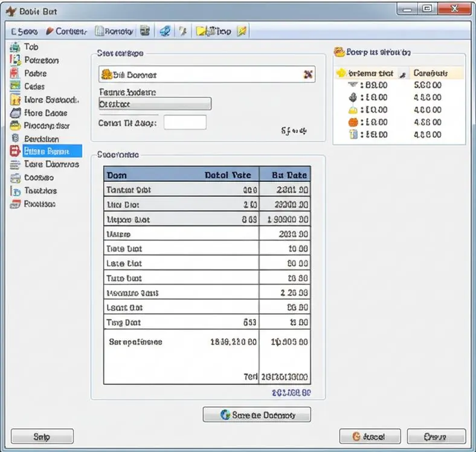This screenshot has width=476, height=452.
Task: Select Tautkies in the sidebar list
Action: point(40,191)
